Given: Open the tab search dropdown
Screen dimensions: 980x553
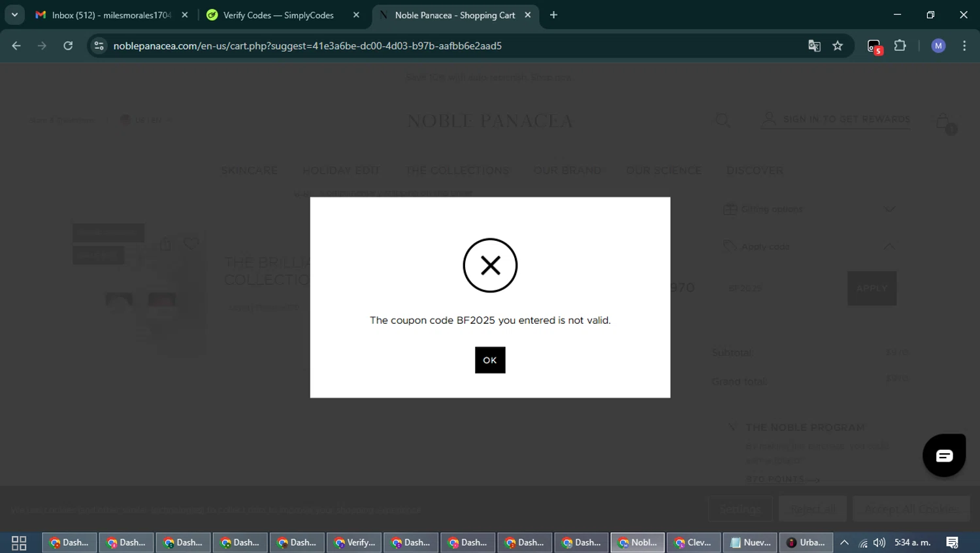Looking at the screenshot, I should [14, 15].
